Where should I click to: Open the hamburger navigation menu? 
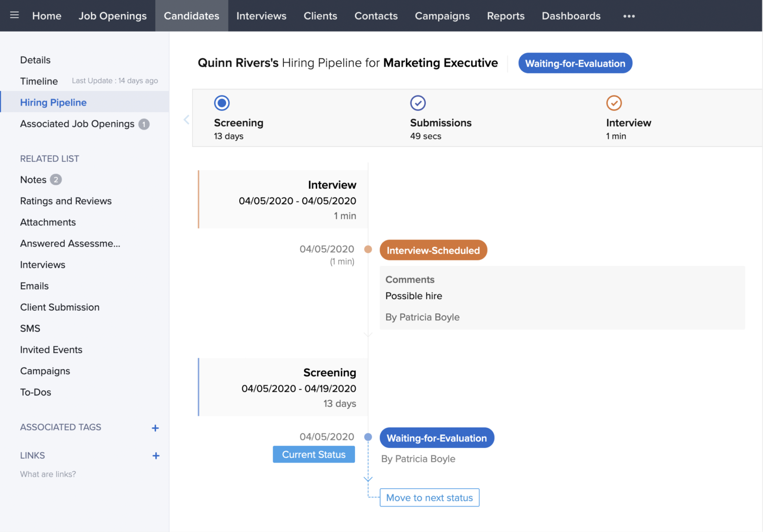click(x=14, y=15)
